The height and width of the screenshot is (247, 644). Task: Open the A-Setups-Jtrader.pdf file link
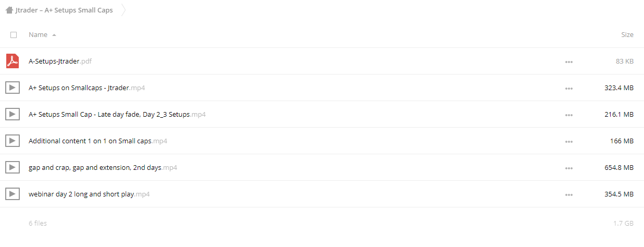60,61
